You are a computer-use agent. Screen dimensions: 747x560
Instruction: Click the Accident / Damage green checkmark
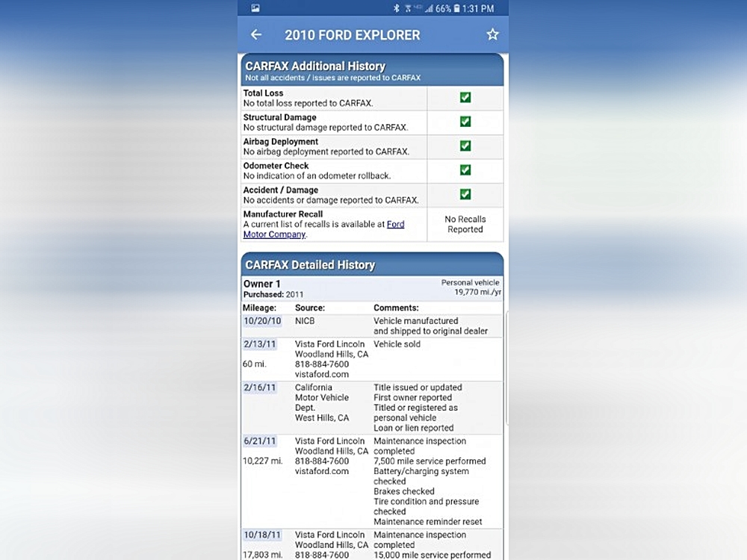(465, 195)
